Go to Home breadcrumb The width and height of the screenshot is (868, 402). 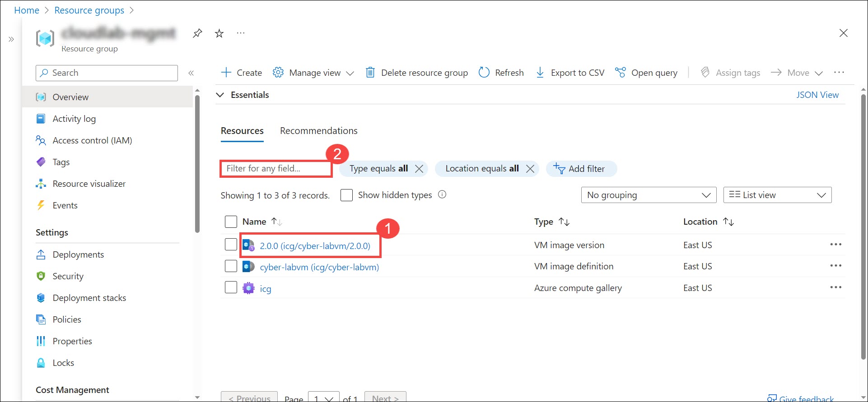coord(27,10)
